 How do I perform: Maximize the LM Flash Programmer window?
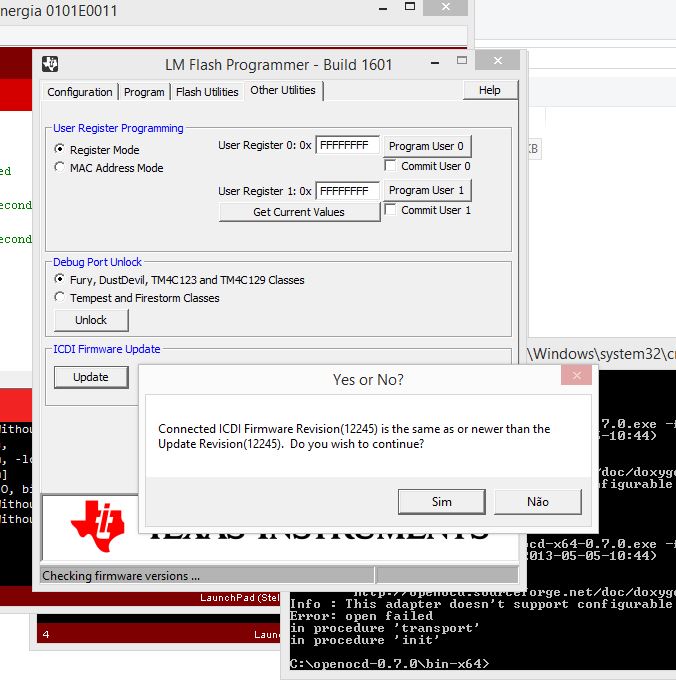(x=462, y=61)
